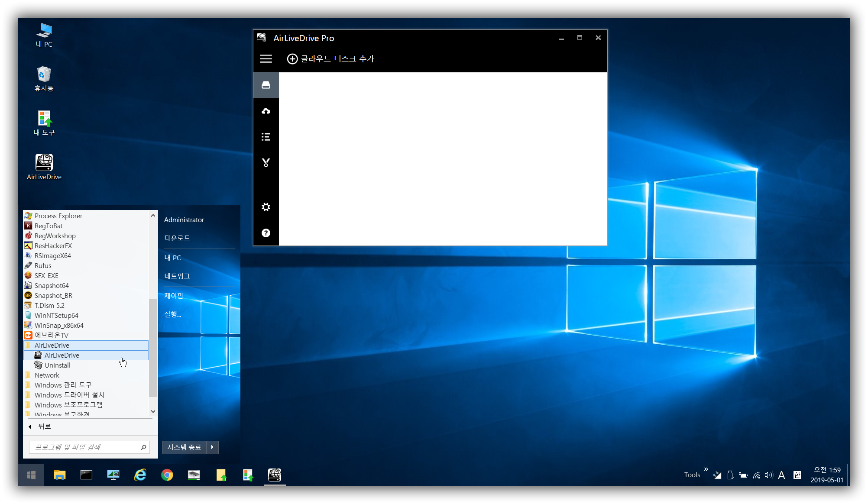Viewport: 868px width, 504px height.
Task: Open Internet Explorer from taskbar
Action: tap(140, 475)
